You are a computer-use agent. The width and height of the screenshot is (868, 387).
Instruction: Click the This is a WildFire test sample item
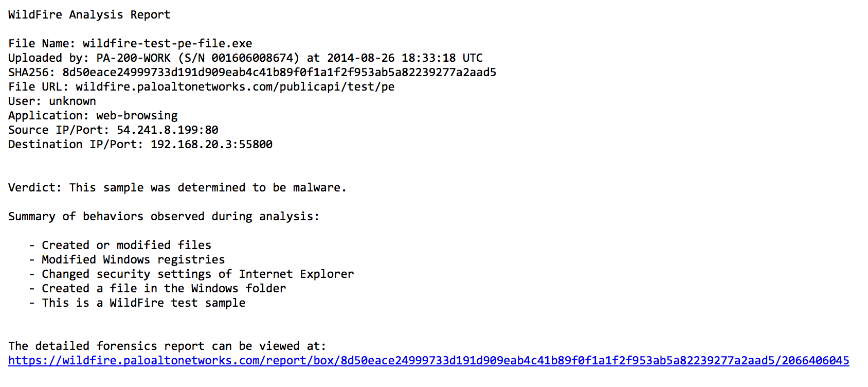(x=143, y=303)
